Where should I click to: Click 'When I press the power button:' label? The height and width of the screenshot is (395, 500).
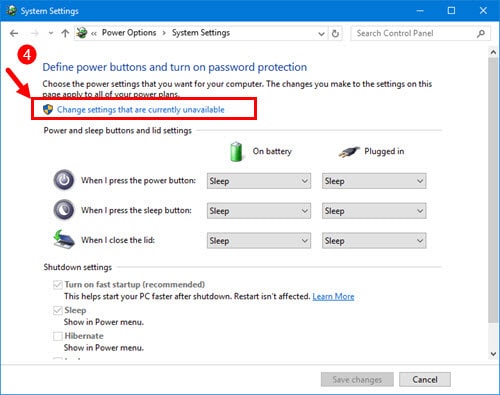(x=138, y=180)
